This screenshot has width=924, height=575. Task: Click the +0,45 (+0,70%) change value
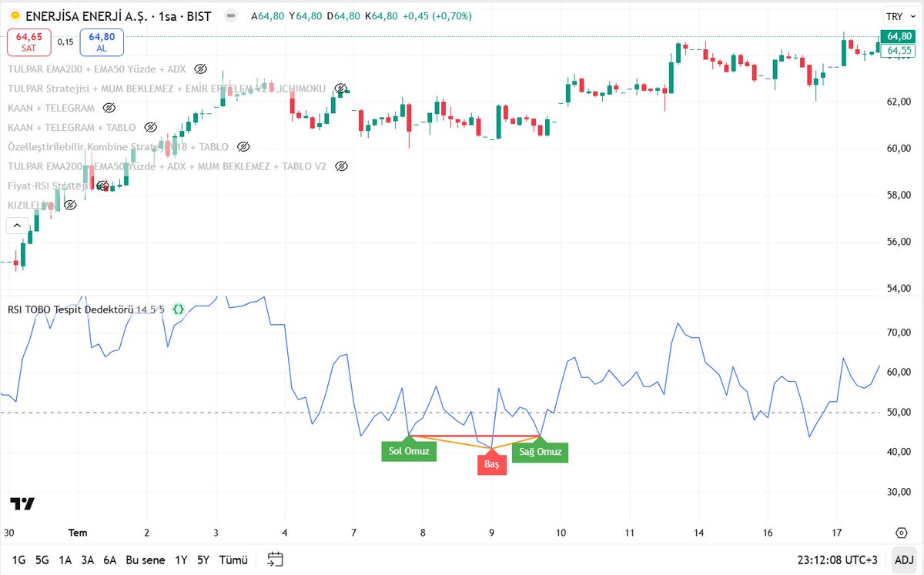tap(436, 16)
